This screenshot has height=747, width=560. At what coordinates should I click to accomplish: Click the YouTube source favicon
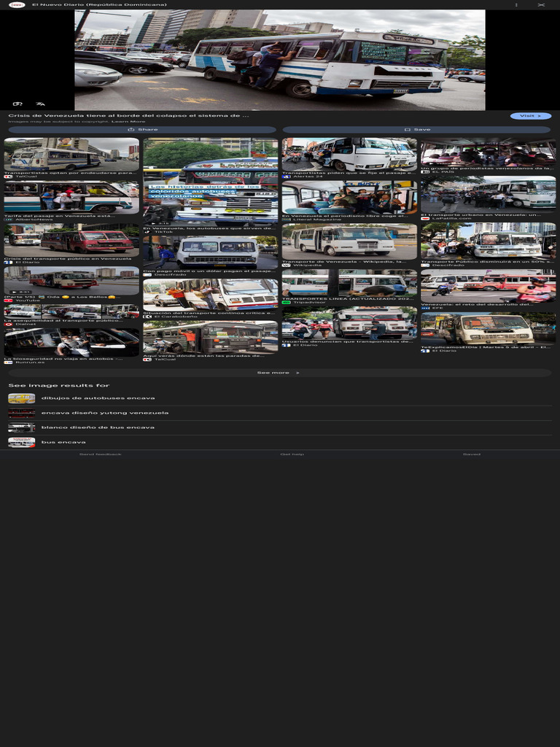click(8, 301)
